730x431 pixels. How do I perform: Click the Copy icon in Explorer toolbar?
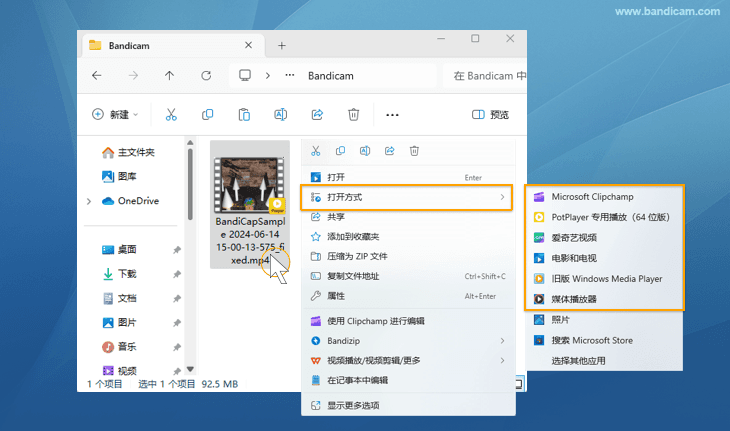point(207,114)
